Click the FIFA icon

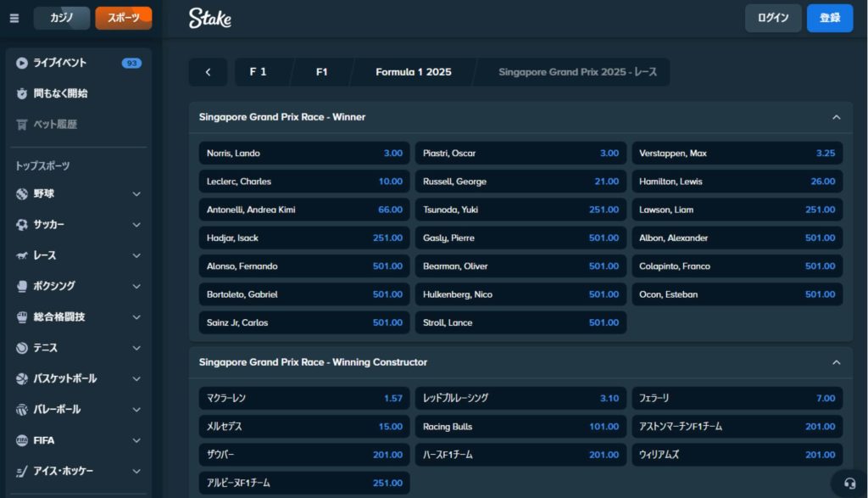click(21, 440)
